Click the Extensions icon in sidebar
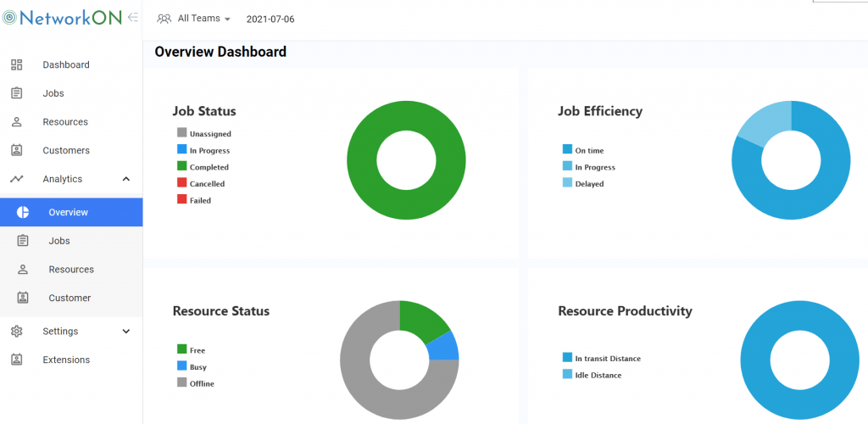 pos(16,360)
